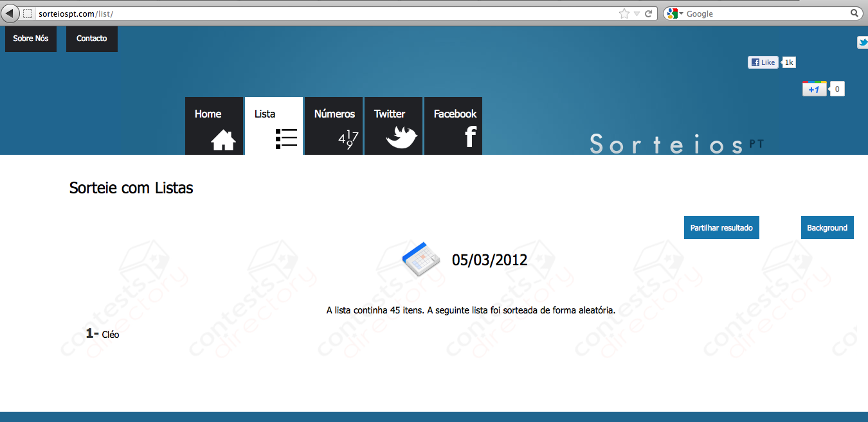Screen dimensions: 868x422
Task: Open the Facebook draw tab
Action: (x=453, y=126)
